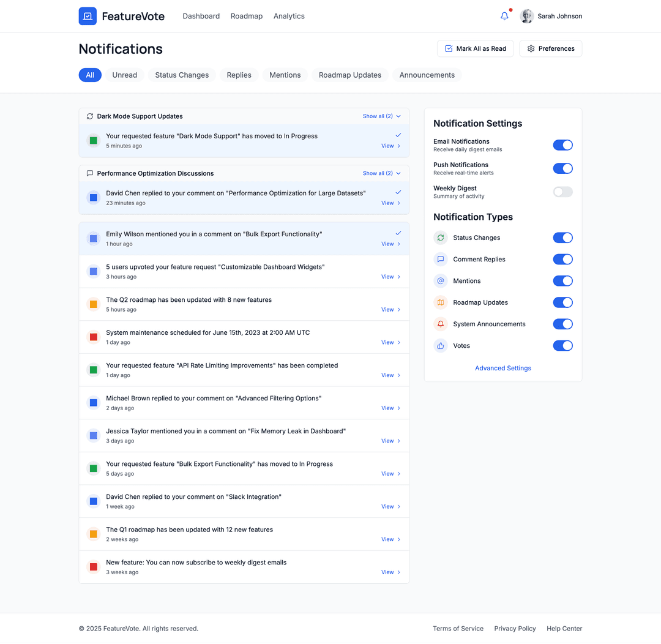Open the Roadmap page
The image size is (661, 644).
pyautogui.click(x=247, y=16)
